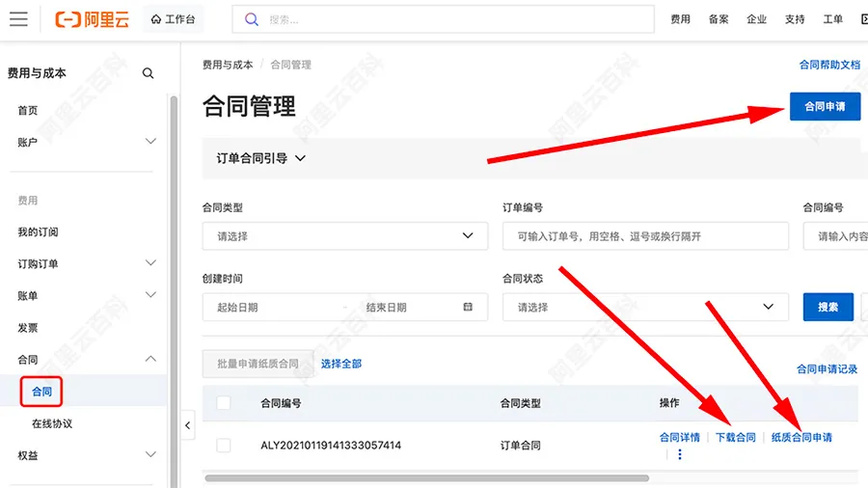Click the magnifier icon in top search bar
Image resolution: width=868 pixels, height=488 pixels.
coord(252,20)
